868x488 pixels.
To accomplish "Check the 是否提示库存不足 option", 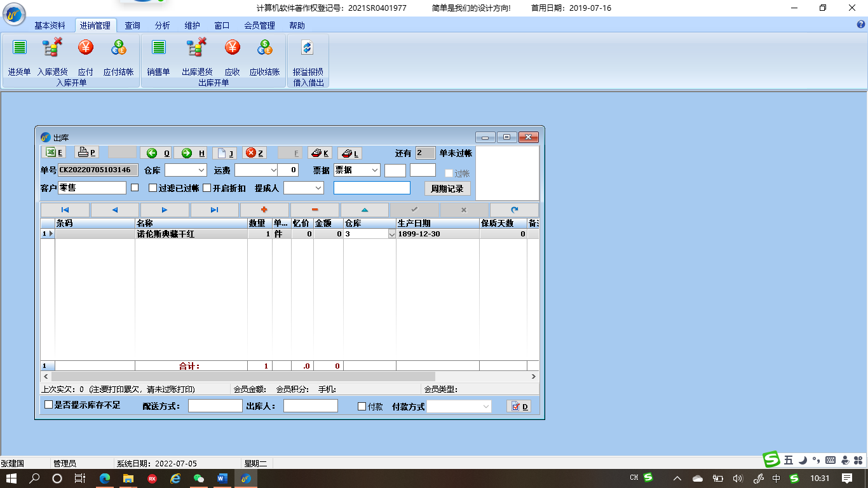I will pyautogui.click(x=49, y=405).
